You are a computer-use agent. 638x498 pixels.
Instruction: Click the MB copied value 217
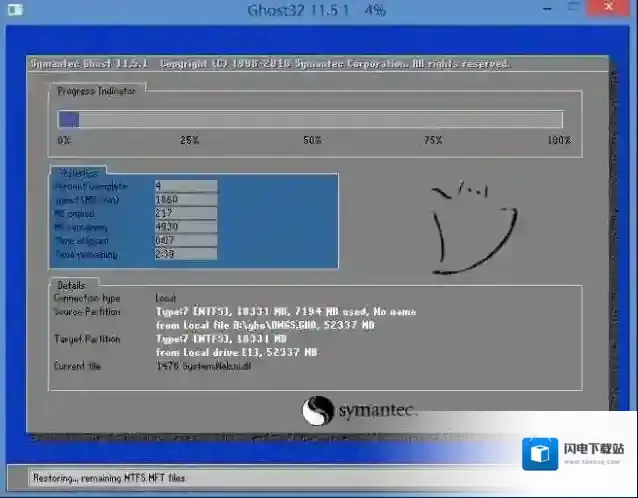tap(185, 214)
